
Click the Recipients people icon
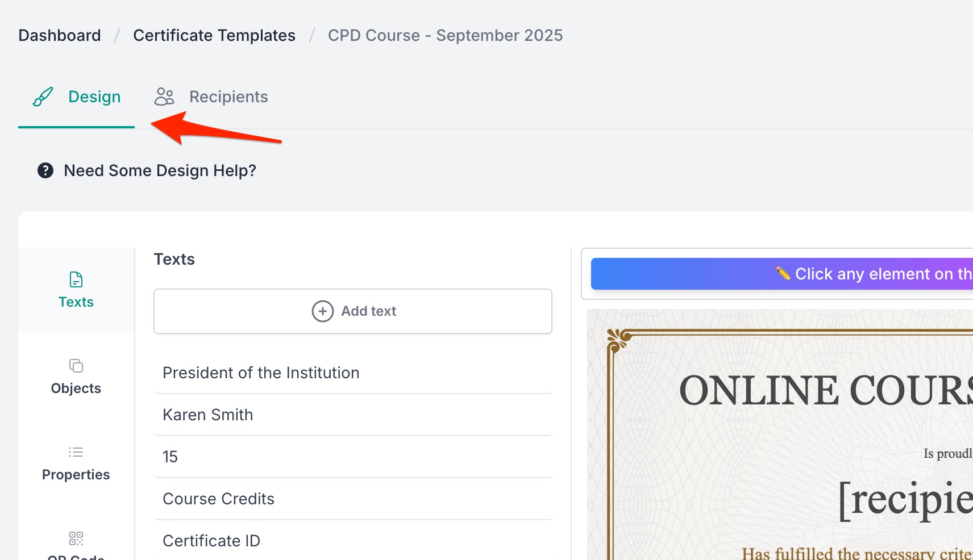164,97
